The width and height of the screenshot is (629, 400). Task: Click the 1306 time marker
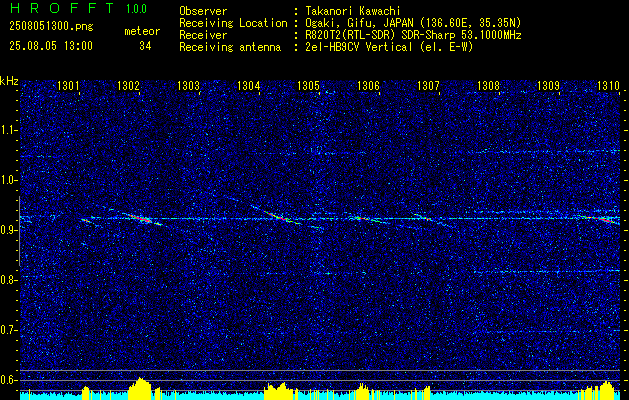(x=368, y=85)
